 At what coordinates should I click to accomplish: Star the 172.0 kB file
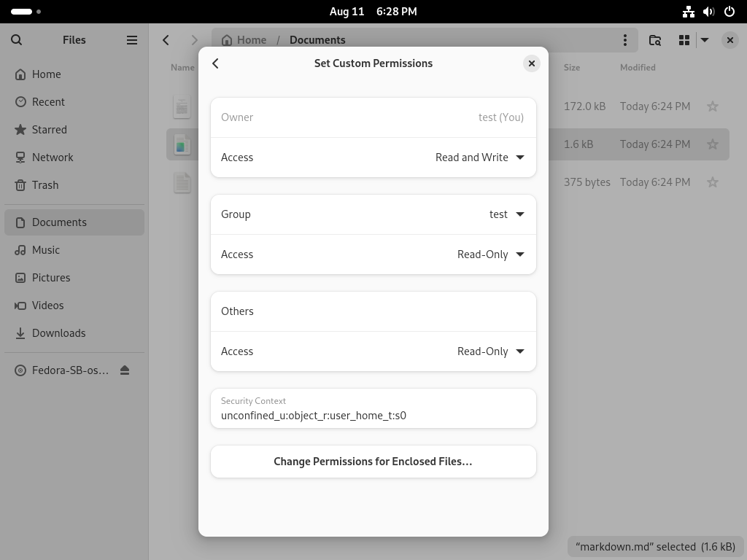(x=713, y=106)
